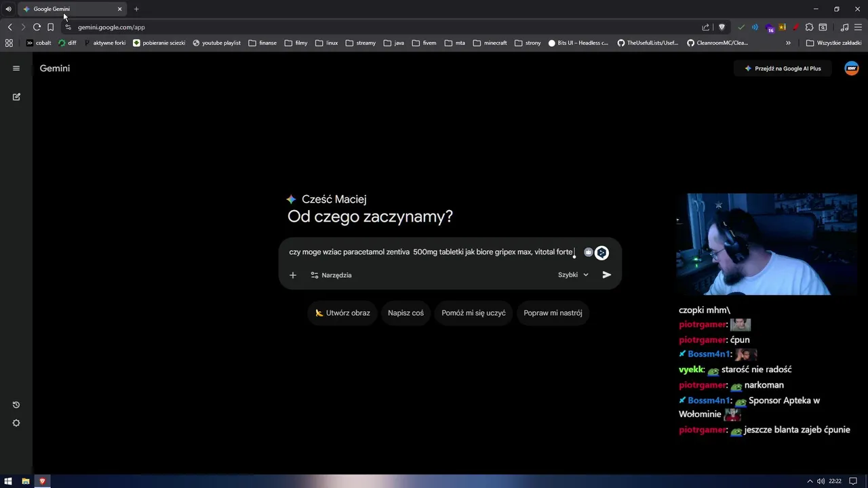This screenshot has width=868, height=488.
Task: Click the address bar URL
Action: click(111, 27)
